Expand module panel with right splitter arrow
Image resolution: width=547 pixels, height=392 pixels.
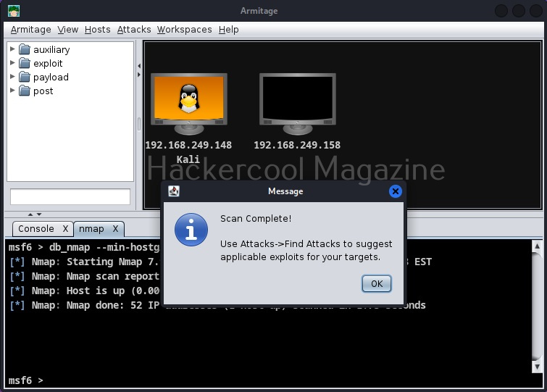(x=139, y=75)
